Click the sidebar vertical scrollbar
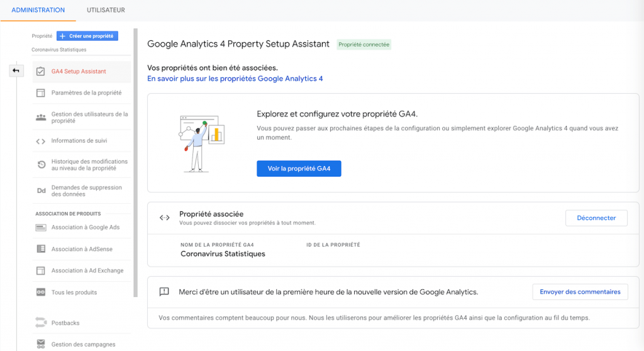Image resolution: width=644 pixels, height=351 pixels. (x=136, y=162)
